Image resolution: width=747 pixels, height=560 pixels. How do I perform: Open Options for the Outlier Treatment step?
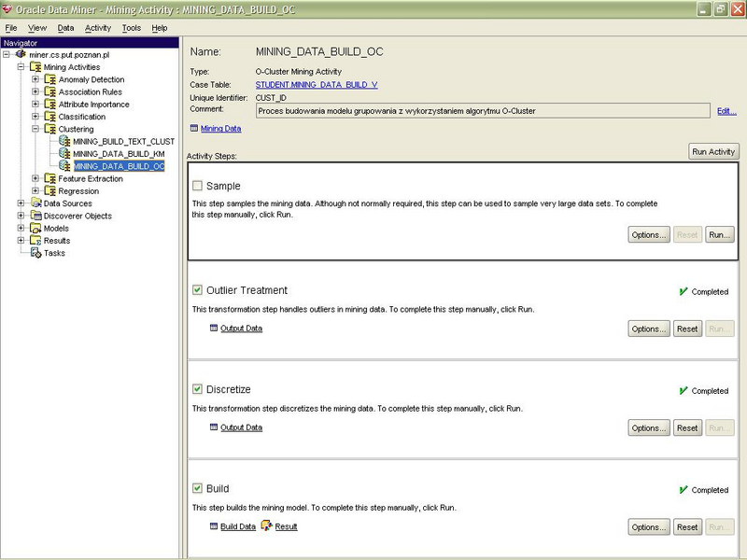[x=649, y=329]
